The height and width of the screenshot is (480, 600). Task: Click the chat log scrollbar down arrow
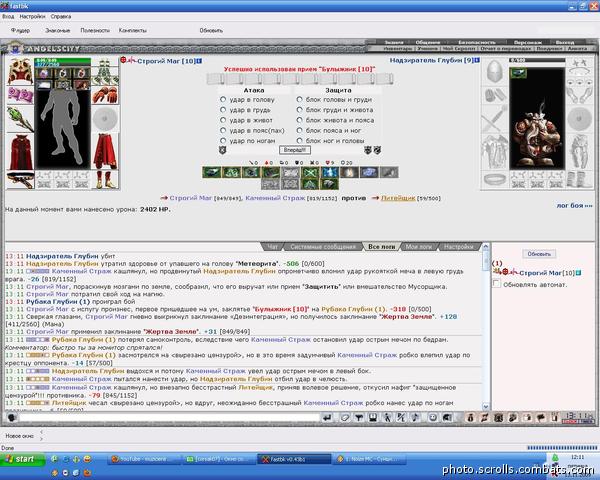pyautogui.click(x=486, y=406)
